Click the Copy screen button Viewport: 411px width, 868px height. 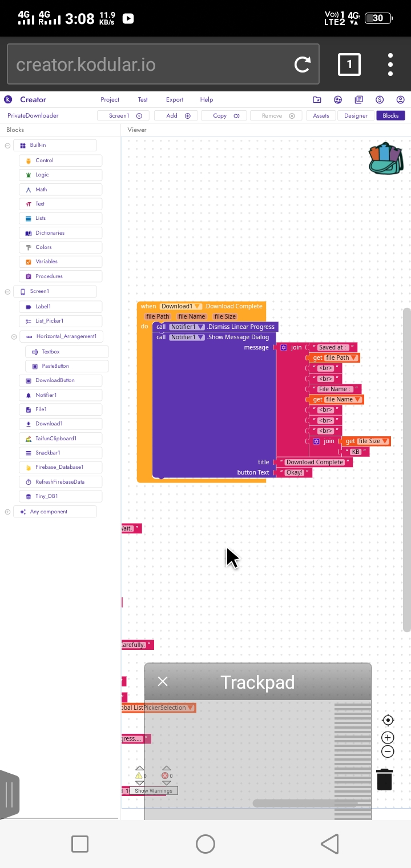224,115
